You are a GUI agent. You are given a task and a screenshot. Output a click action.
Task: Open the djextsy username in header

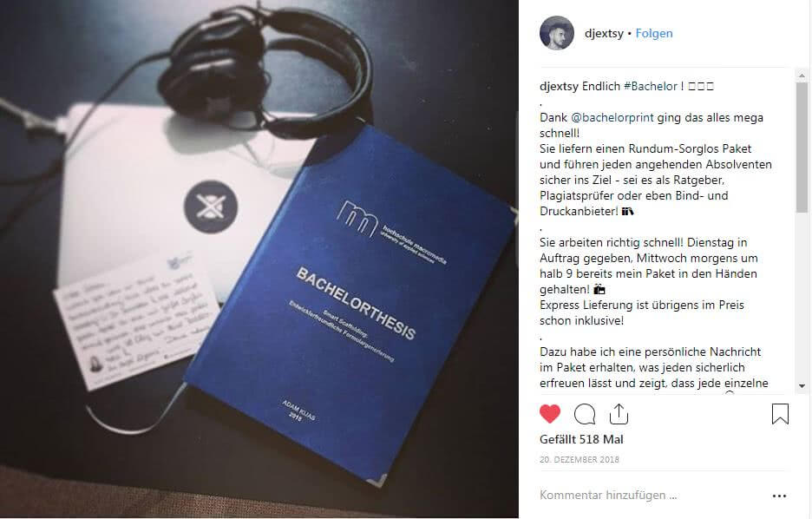[604, 33]
